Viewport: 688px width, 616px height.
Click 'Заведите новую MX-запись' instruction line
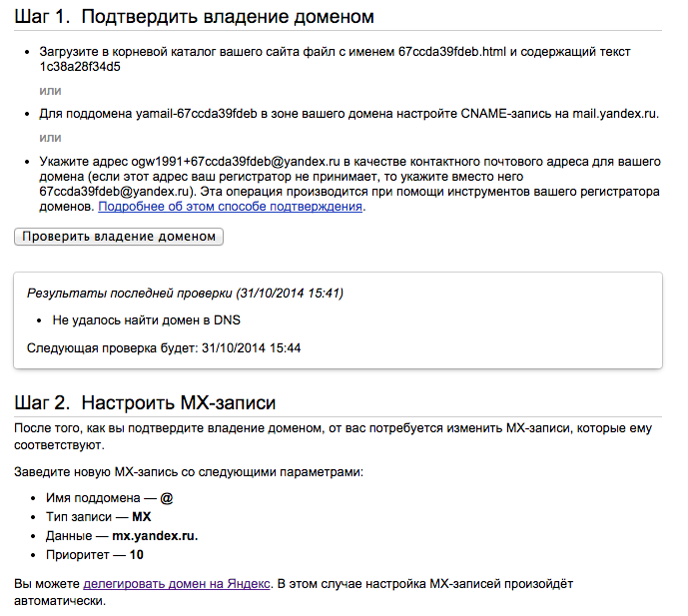point(189,471)
